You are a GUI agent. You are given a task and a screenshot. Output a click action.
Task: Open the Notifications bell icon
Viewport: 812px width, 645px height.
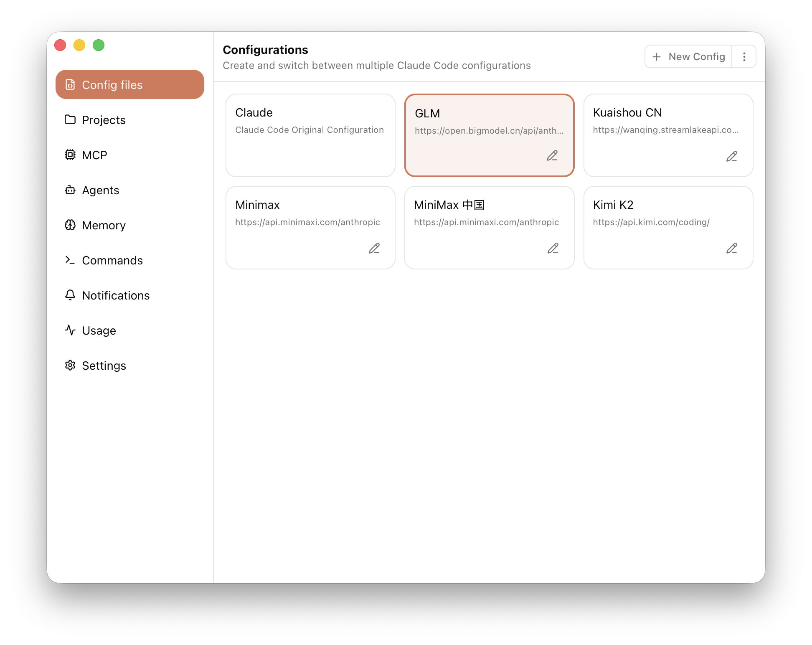tap(70, 295)
